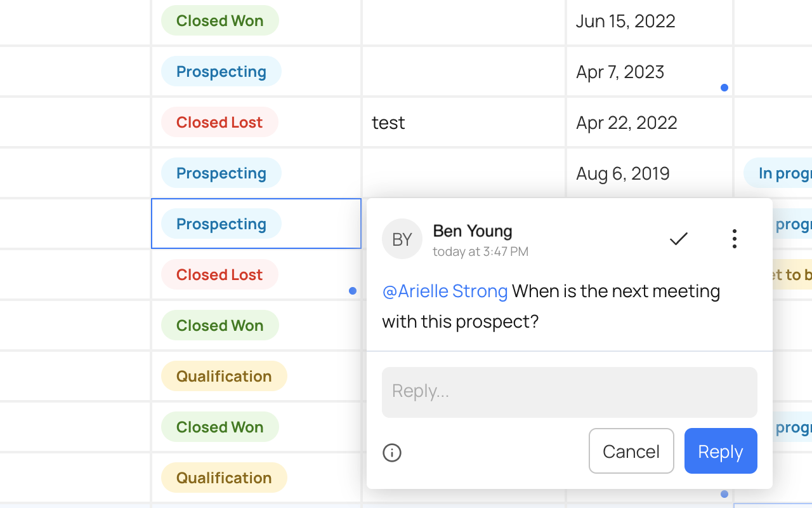This screenshot has height=508, width=812.
Task: Open the first Qualification stage tag
Action: point(224,376)
